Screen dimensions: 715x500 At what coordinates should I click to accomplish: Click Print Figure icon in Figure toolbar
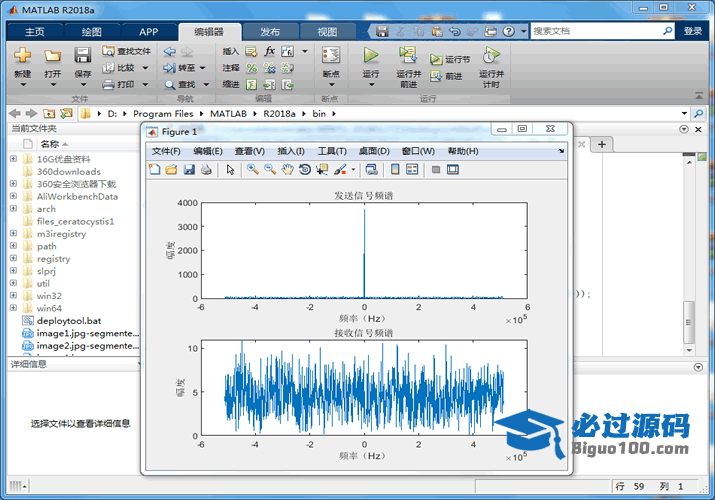tap(206, 170)
